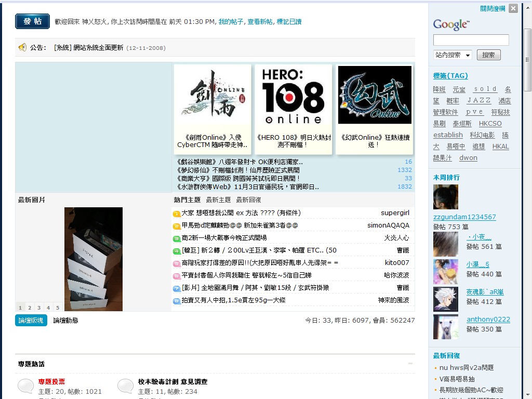
Task: Click the avatar of 夜魂影`aR嵐
Action: (x=445, y=299)
